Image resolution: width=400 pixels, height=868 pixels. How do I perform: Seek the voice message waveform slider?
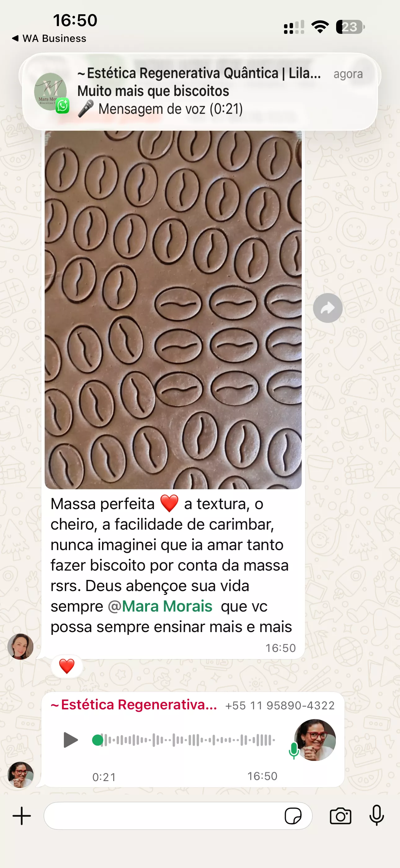pos(184,740)
